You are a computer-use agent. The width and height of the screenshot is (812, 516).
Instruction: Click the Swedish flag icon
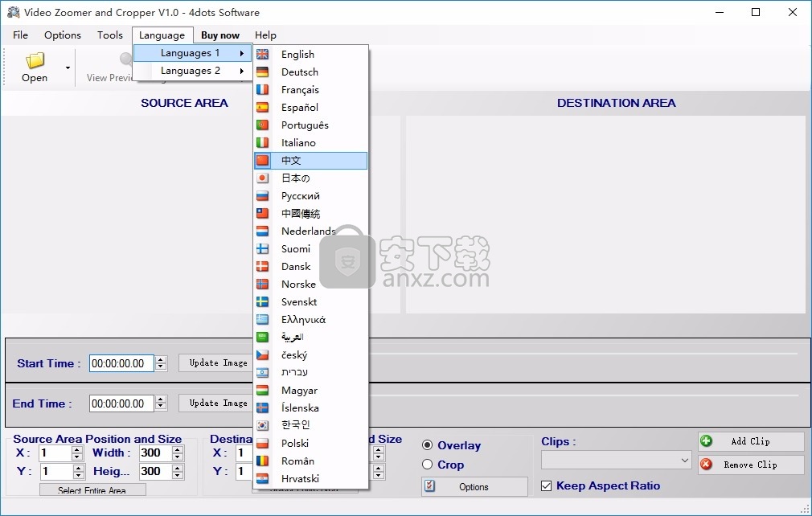coord(263,301)
